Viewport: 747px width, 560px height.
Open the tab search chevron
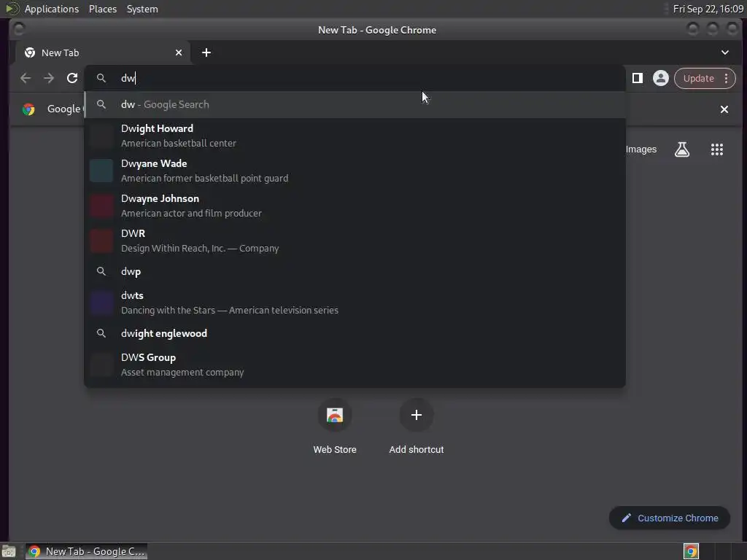[x=724, y=52]
